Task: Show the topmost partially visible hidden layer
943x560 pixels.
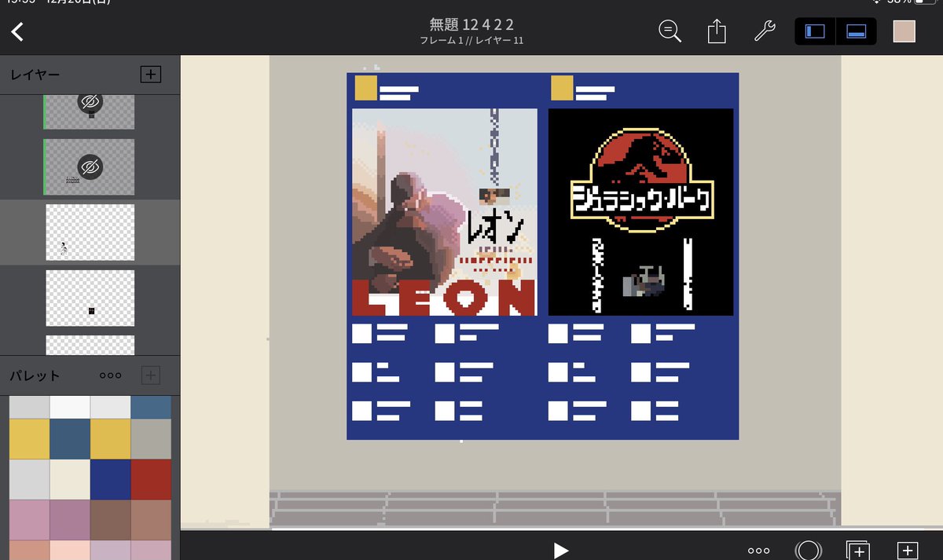Action: tap(90, 104)
